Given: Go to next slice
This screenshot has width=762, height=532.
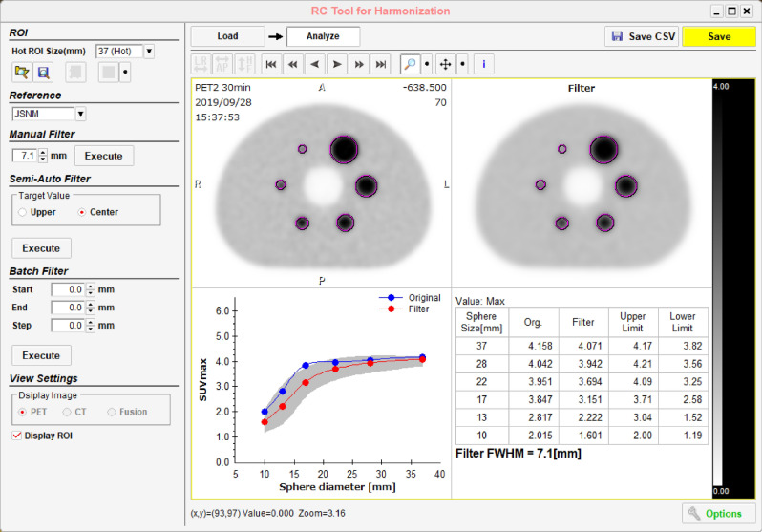Looking at the screenshot, I should pyautogui.click(x=337, y=64).
